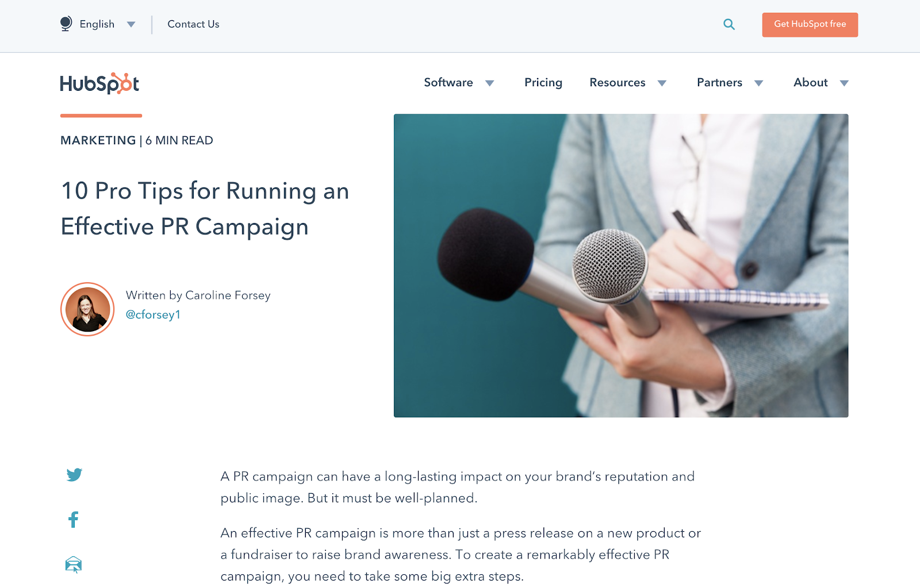Share the article on Facebook
Image resolution: width=920 pixels, height=588 pixels.
(x=74, y=520)
